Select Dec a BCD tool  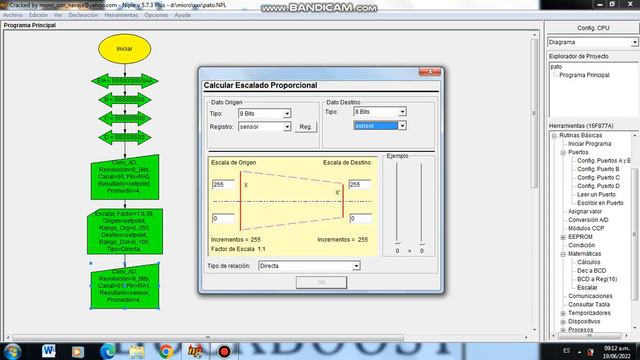[x=591, y=271]
